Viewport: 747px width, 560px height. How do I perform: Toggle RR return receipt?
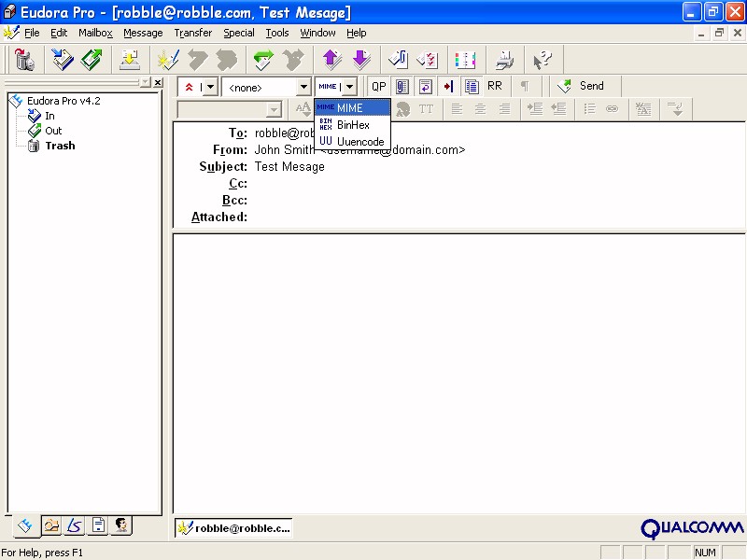pyautogui.click(x=495, y=86)
